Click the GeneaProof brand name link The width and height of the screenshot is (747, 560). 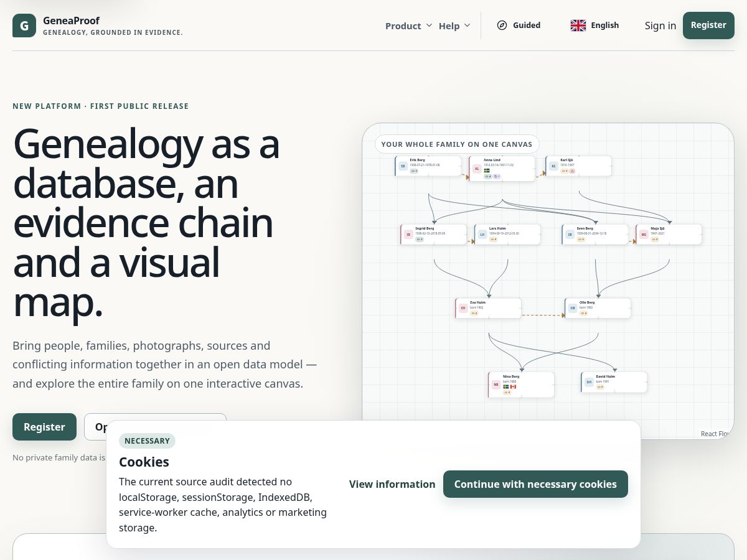click(71, 21)
